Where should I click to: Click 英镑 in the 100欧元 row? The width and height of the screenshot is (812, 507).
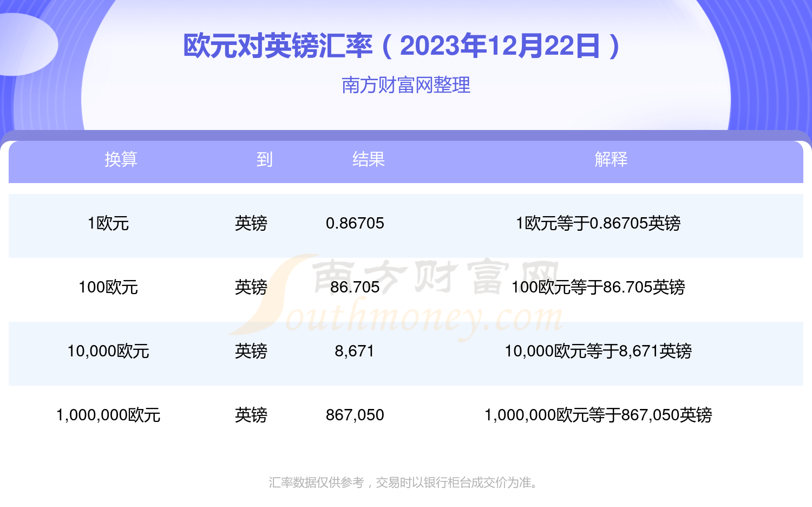coord(251,287)
